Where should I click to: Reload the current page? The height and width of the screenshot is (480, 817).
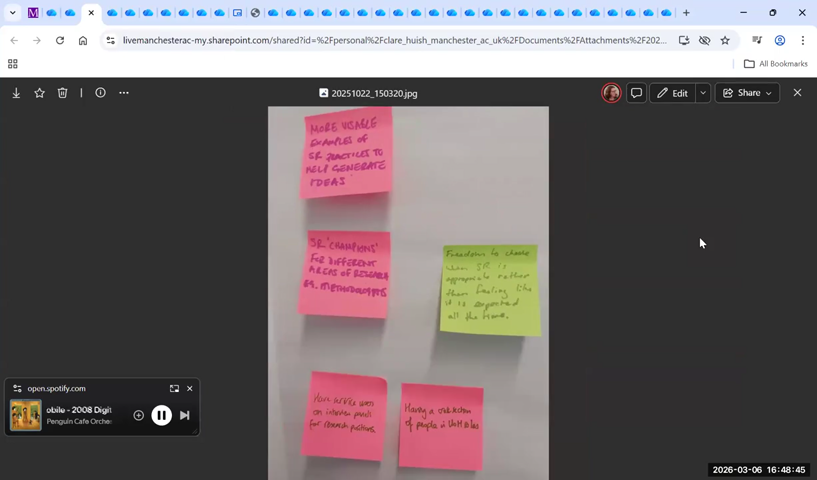click(60, 41)
